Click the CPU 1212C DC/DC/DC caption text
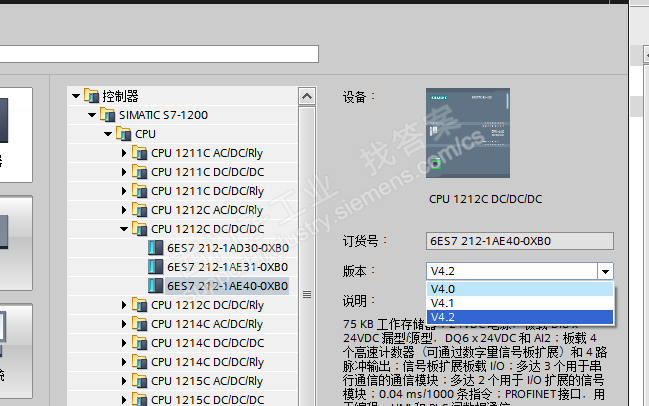Screen dimensions: 649x406 click(486, 199)
